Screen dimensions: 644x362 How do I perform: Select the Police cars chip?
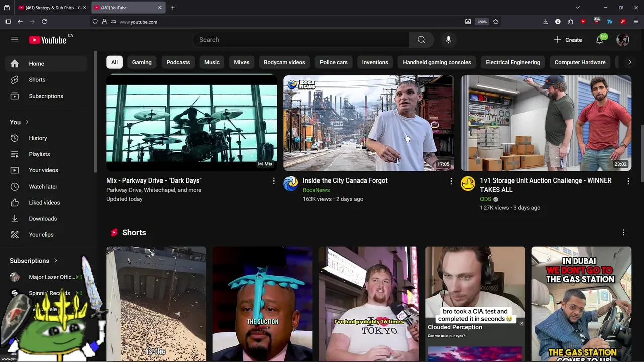(x=334, y=62)
